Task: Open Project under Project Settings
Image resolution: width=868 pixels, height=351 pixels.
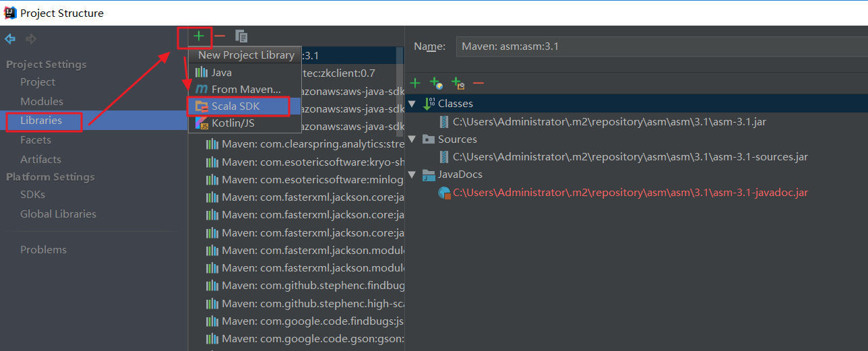Action: coord(38,82)
